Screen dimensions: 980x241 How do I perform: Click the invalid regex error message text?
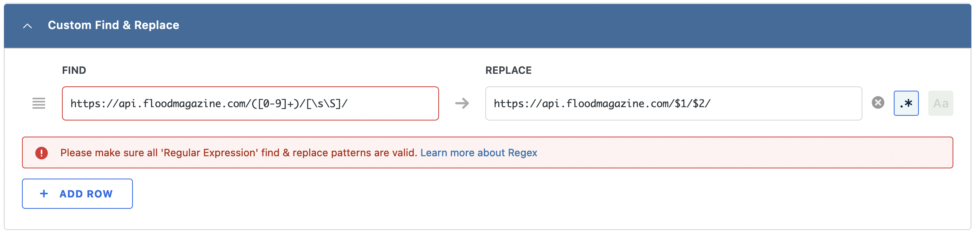coord(238,153)
